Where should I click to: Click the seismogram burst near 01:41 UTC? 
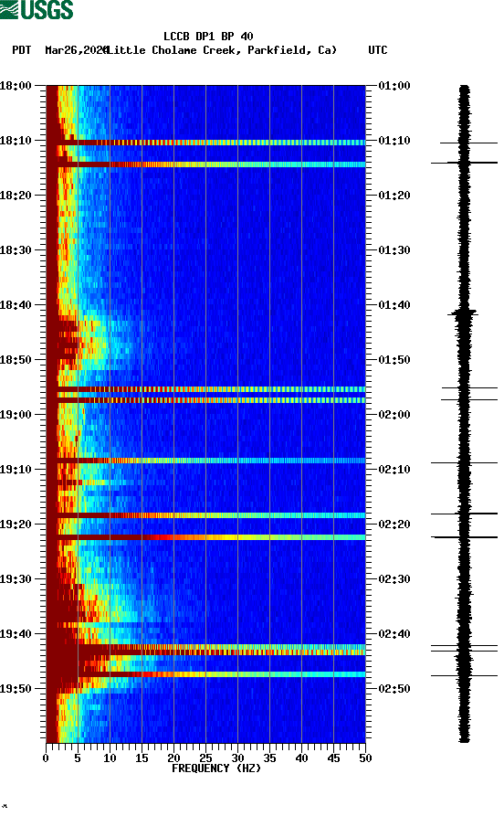coord(464,313)
